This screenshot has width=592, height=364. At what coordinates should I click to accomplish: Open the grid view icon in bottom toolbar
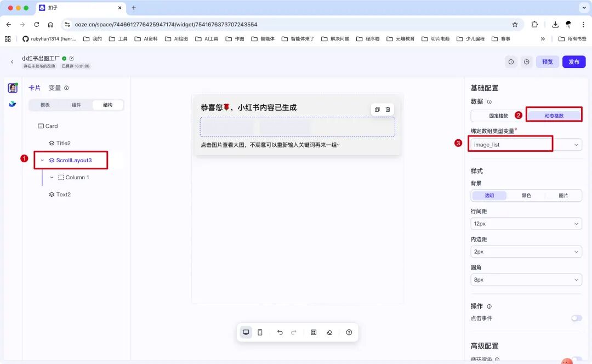tap(314, 332)
